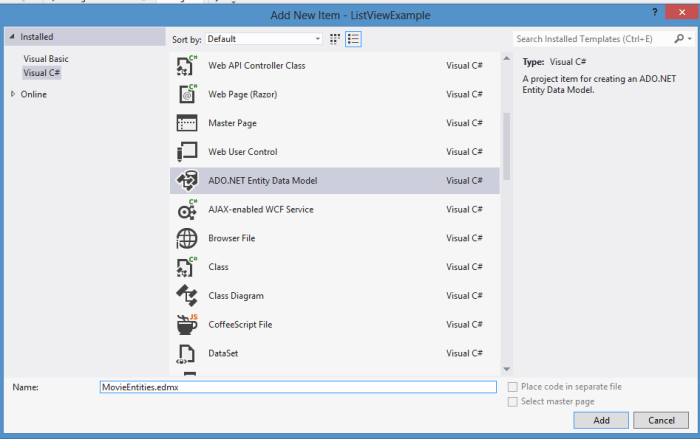Choose the Web Page (Razor) template icon
The height and width of the screenshot is (439, 700).
pyautogui.click(x=186, y=95)
